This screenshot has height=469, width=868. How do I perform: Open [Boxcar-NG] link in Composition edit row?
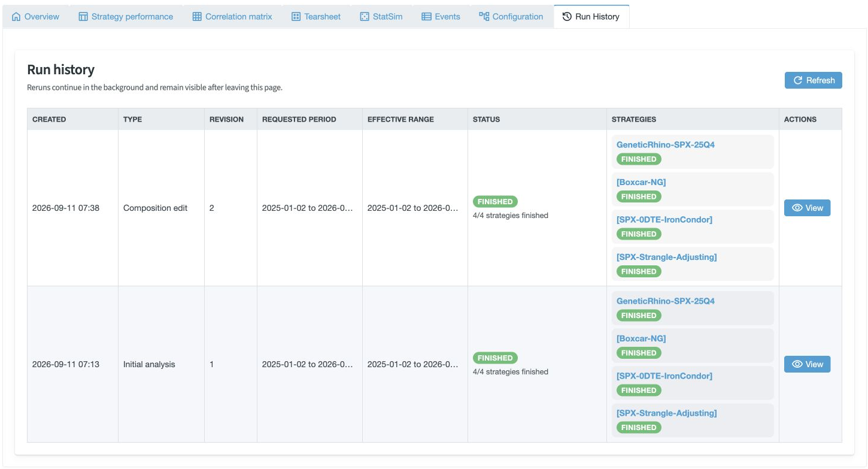[641, 182]
